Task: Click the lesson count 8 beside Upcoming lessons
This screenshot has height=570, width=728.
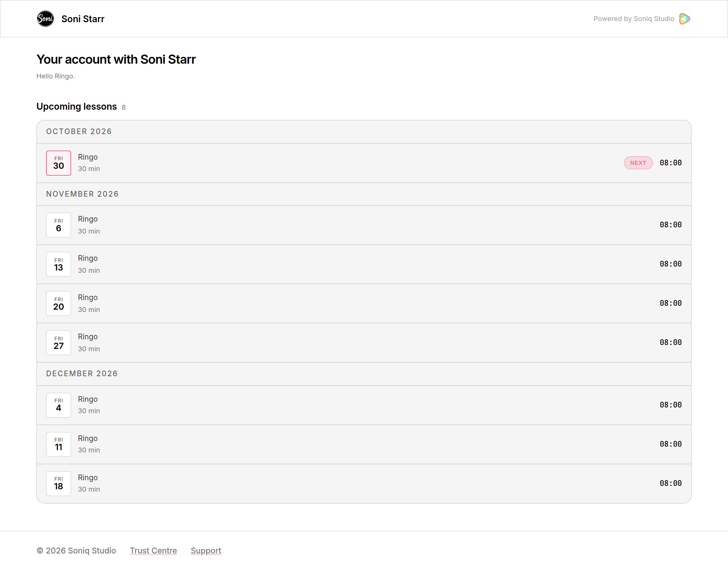Action: pos(123,107)
